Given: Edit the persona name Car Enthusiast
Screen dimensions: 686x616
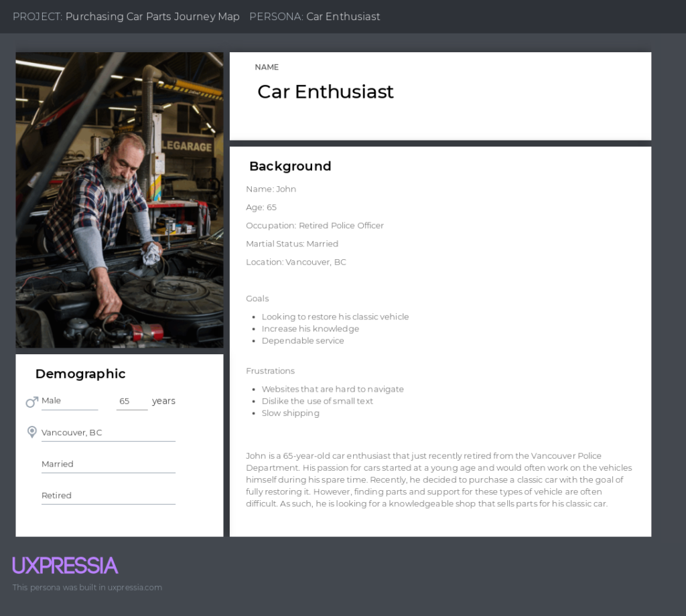Looking at the screenshot, I should [326, 92].
